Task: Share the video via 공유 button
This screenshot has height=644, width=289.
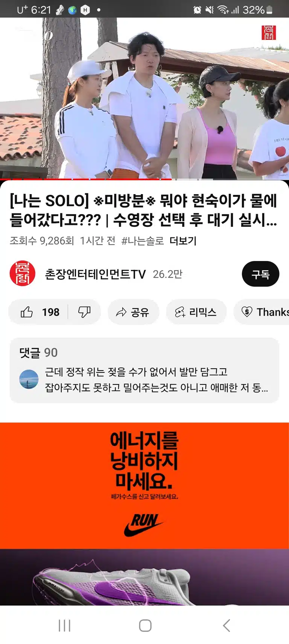Action: [x=133, y=312]
